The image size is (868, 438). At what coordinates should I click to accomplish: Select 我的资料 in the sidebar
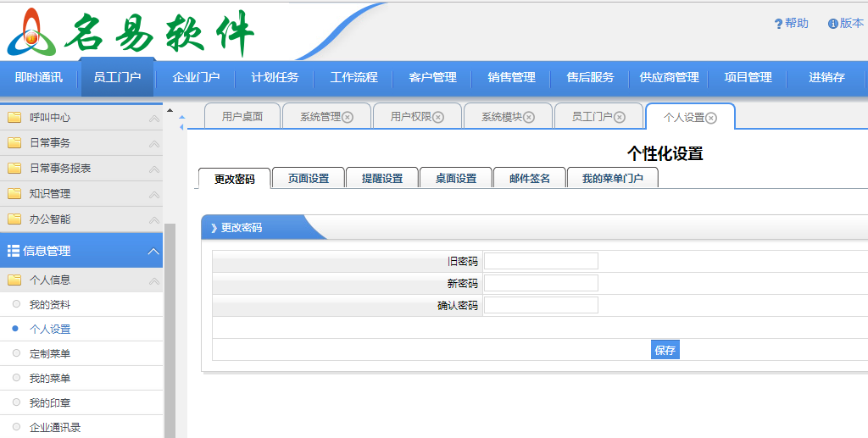pos(50,304)
